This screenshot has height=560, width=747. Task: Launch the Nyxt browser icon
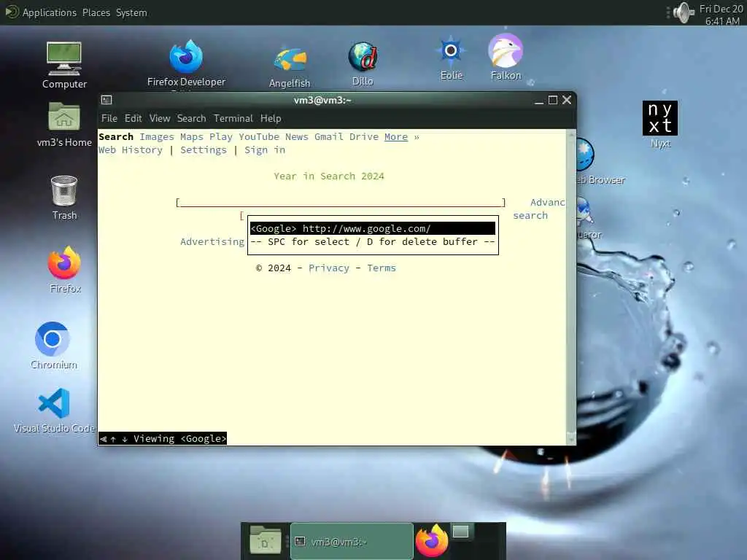point(659,124)
